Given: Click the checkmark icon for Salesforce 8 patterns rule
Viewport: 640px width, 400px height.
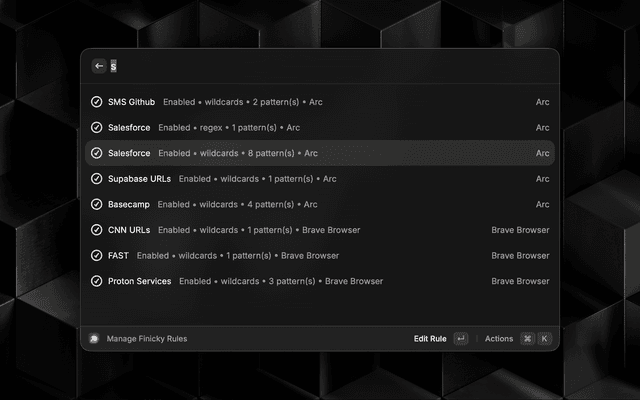Looking at the screenshot, I should point(96,153).
